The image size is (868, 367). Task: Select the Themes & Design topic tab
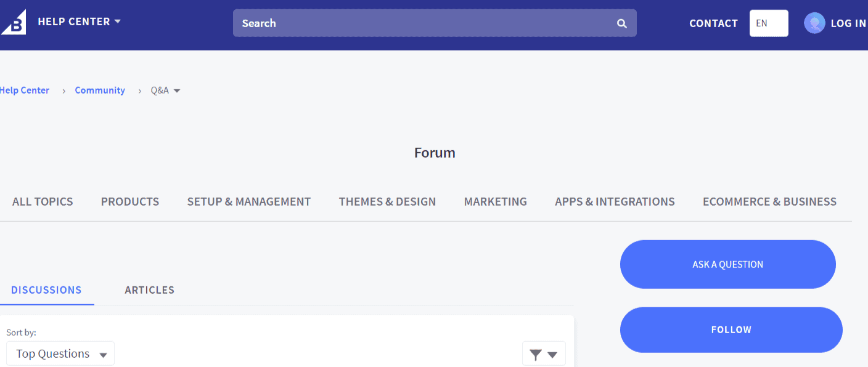click(387, 201)
